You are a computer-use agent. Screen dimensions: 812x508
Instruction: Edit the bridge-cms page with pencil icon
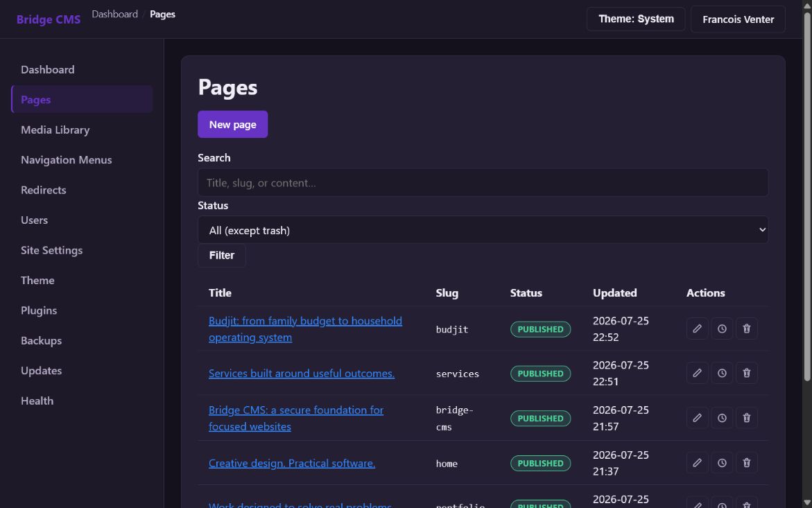coord(697,417)
